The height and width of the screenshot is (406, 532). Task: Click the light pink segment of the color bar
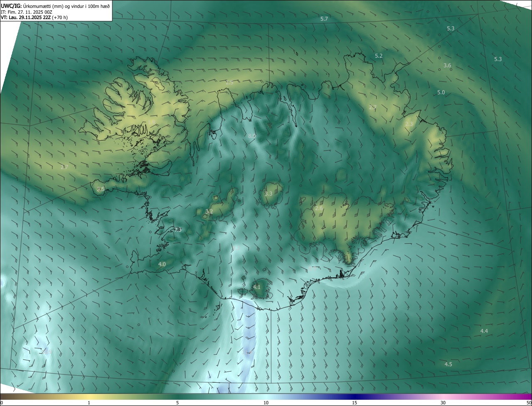(443, 396)
